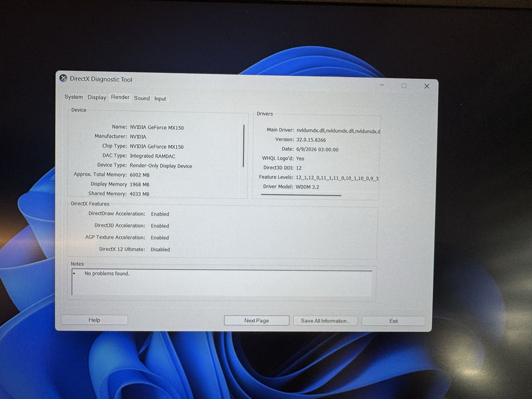Click the disabled maximize window icon
Screen dimensions: 532x399
[x=404, y=85]
